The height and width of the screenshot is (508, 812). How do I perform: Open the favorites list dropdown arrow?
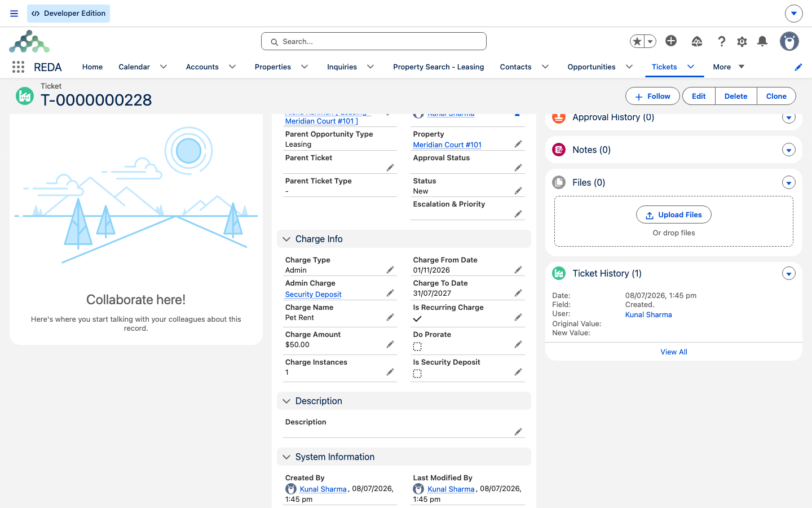point(650,41)
